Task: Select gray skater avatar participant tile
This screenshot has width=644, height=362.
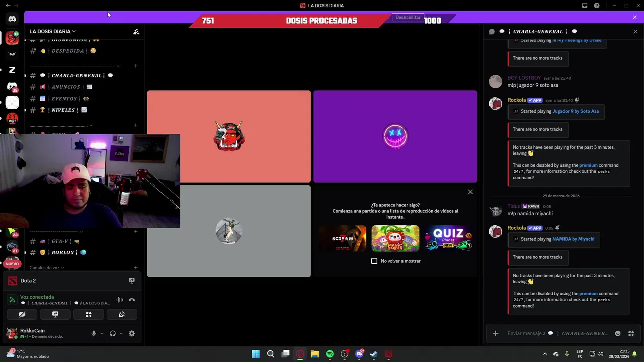Action: 229,231
